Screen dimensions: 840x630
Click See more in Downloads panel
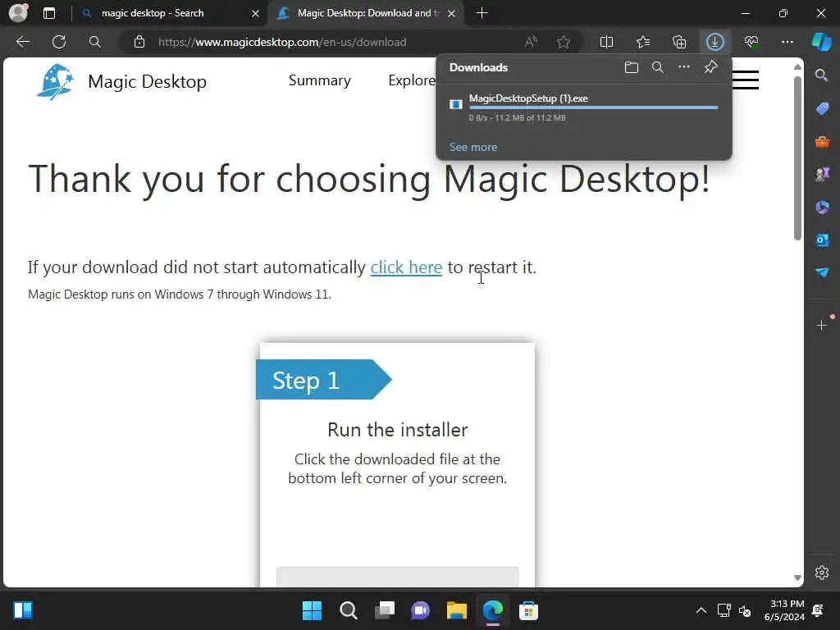click(x=473, y=147)
